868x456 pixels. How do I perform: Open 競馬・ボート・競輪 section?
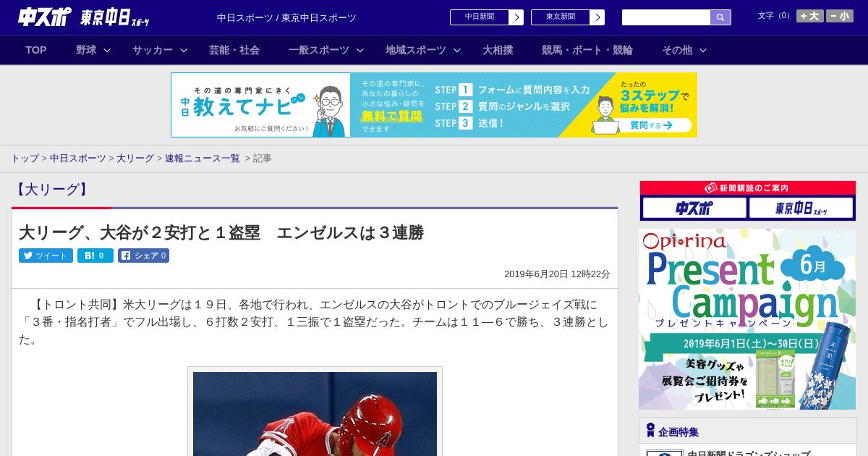point(587,50)
